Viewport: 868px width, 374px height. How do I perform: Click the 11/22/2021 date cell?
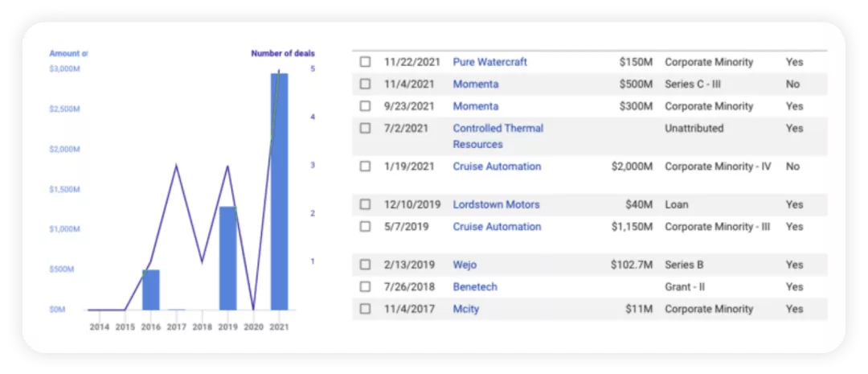(x=411, y=62)
